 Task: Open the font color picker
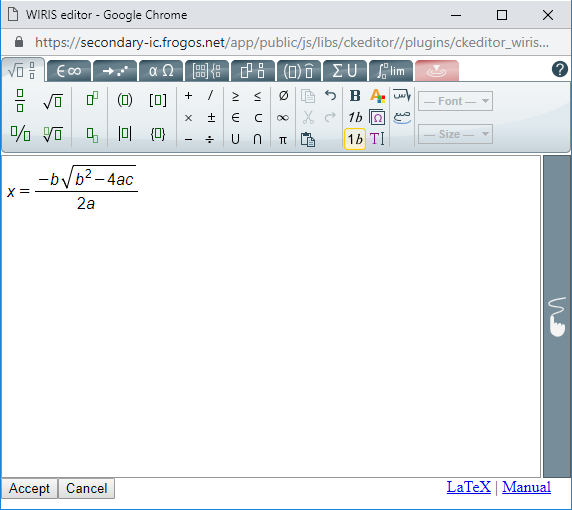pyautogui.click(x=377, y=96)
